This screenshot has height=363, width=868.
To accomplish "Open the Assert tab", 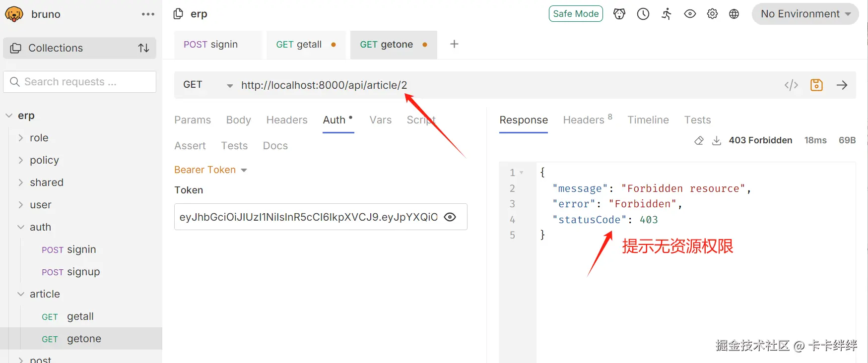I will coord(190,146).
